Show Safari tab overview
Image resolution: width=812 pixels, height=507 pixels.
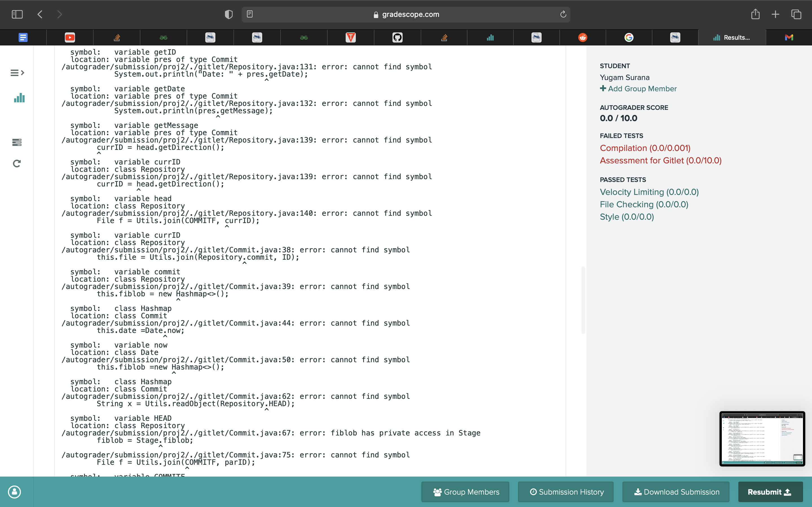click(796, 14)
